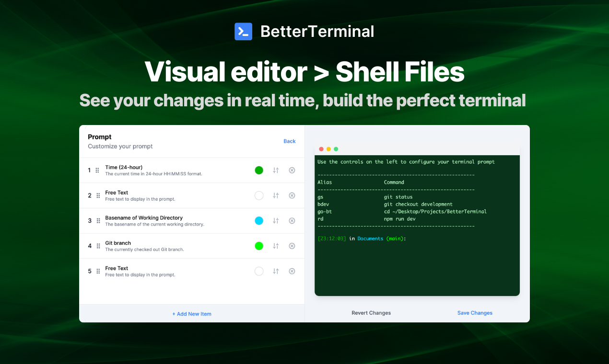Click the drag handle on row 2 Free Text
Image resolution: width=609 pixels, height=364 pixels.
click(x=98, y=195)
